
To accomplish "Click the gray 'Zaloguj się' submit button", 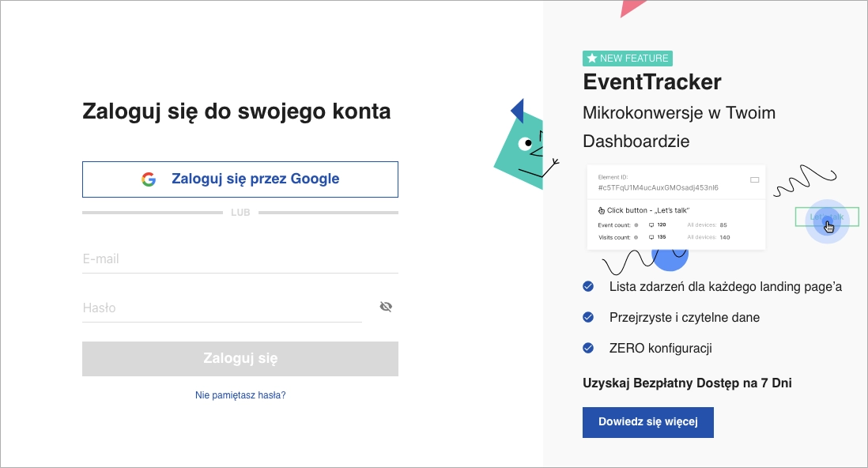I will click(240, 359).
